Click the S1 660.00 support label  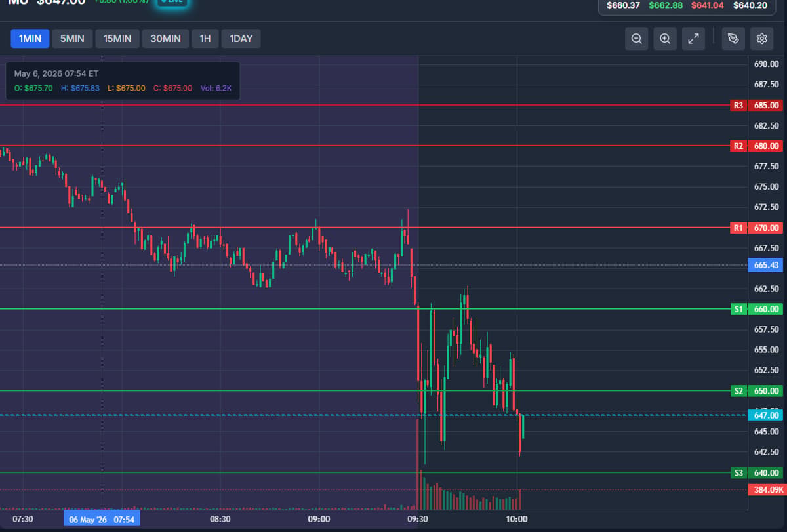click(x=757, y=309)
